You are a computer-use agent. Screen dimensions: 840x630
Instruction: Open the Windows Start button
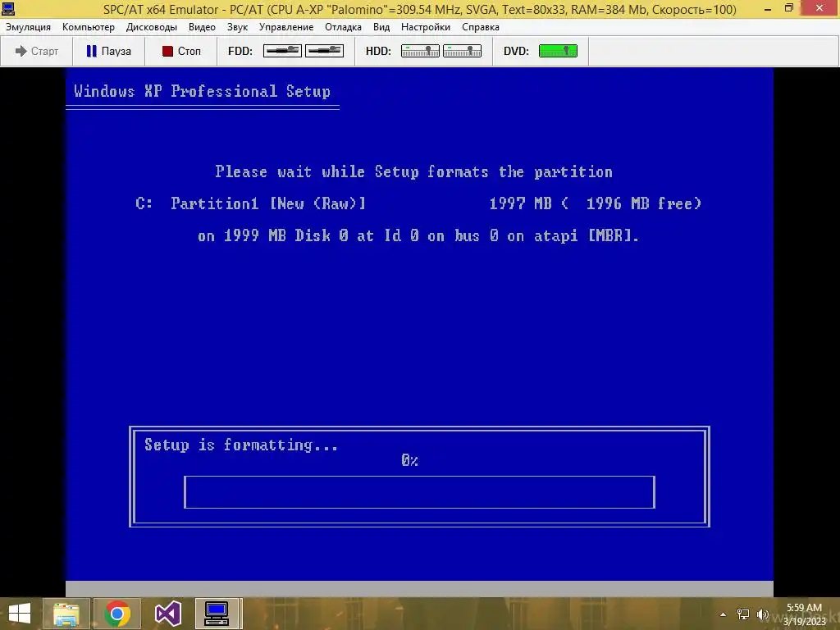coord(20,614)
